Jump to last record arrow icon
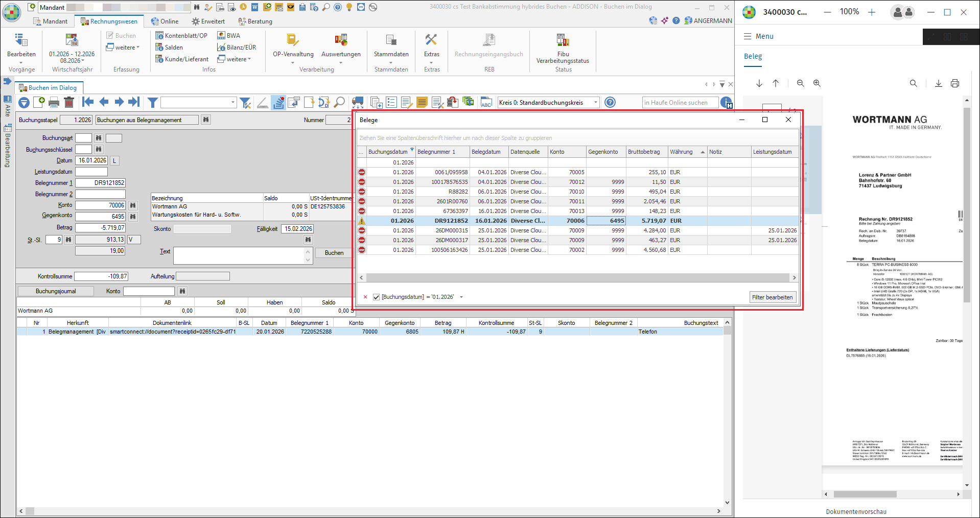 134,102
